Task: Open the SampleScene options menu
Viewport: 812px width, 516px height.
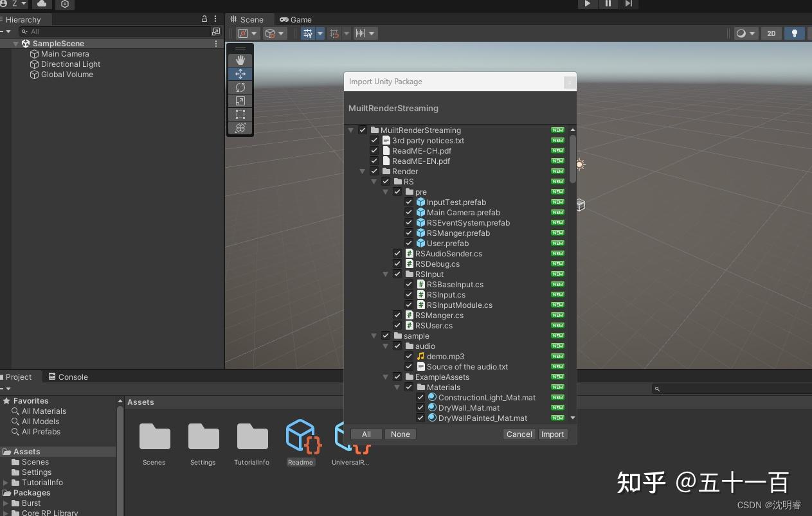Action: [216, 44]
